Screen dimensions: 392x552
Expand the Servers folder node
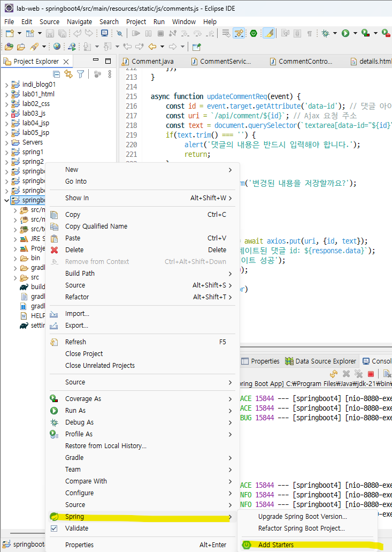[x=6, y=143]
